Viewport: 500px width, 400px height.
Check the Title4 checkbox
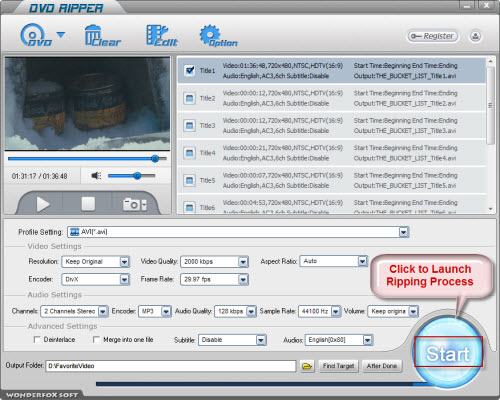click(x=189, y=153)
